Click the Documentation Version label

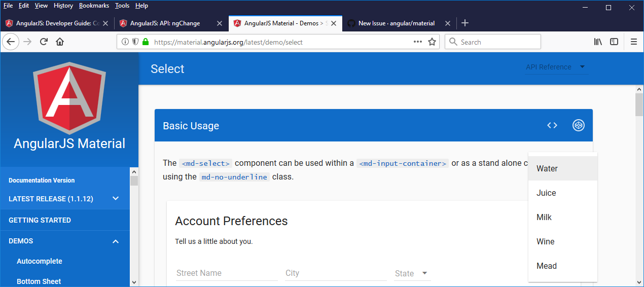coord(42,181)
